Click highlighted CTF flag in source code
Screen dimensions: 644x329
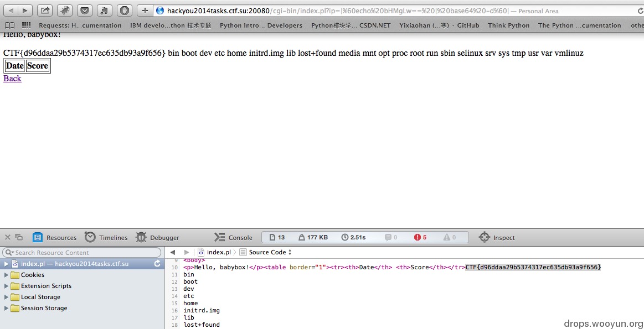click(x=533, y=268)
